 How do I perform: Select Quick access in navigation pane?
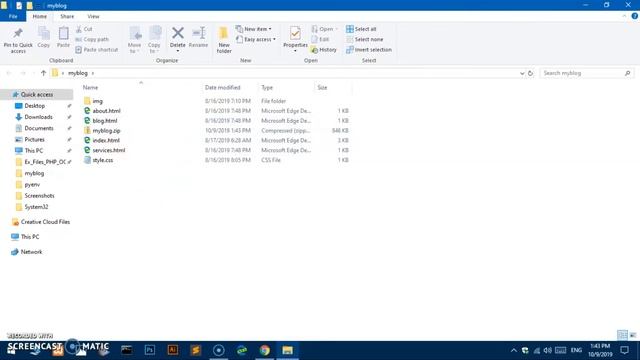pos(37,94)
